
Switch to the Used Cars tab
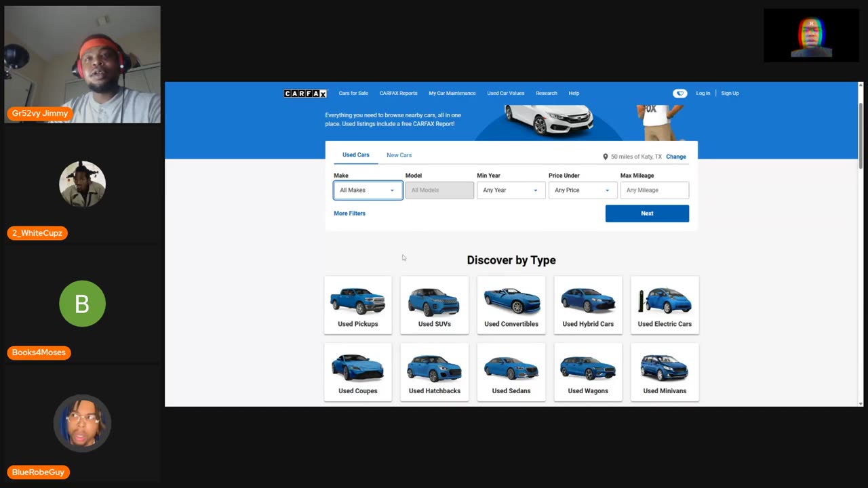[356, 155]
